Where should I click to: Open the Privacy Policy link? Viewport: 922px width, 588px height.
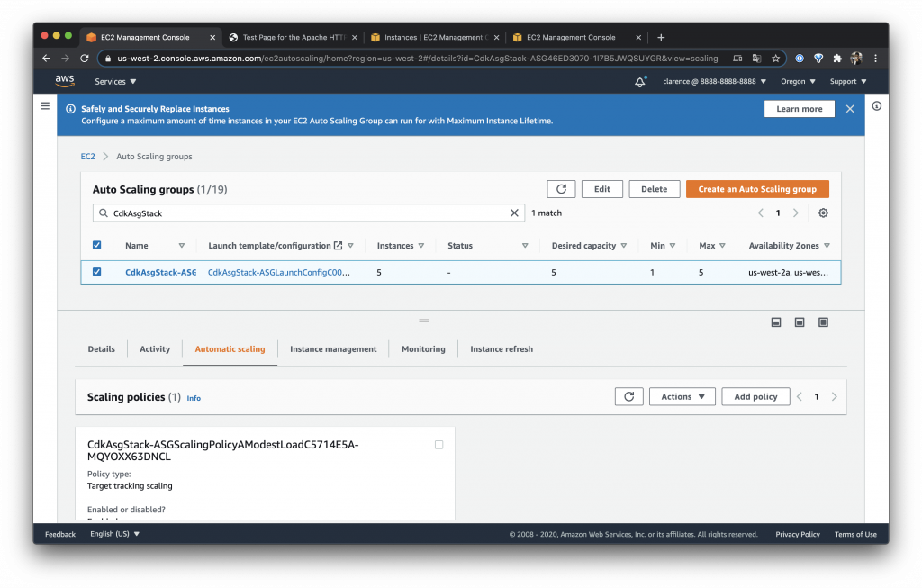pyautogui.click(x=798, y=534)
